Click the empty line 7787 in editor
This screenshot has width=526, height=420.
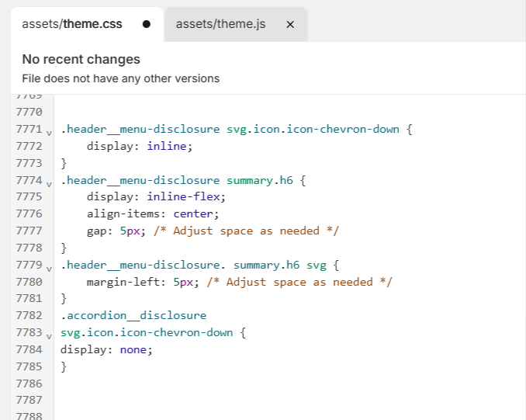tap(233, 401)
